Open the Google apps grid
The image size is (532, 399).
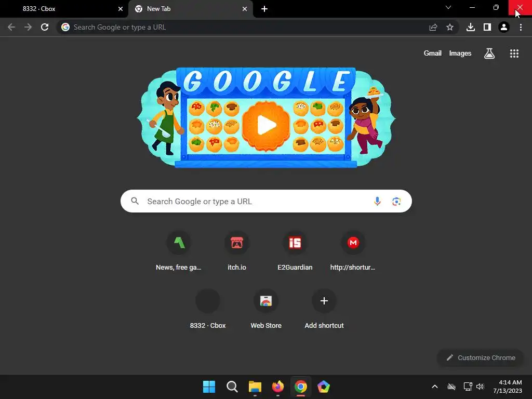pyautogui.click(x=514, y=54)
